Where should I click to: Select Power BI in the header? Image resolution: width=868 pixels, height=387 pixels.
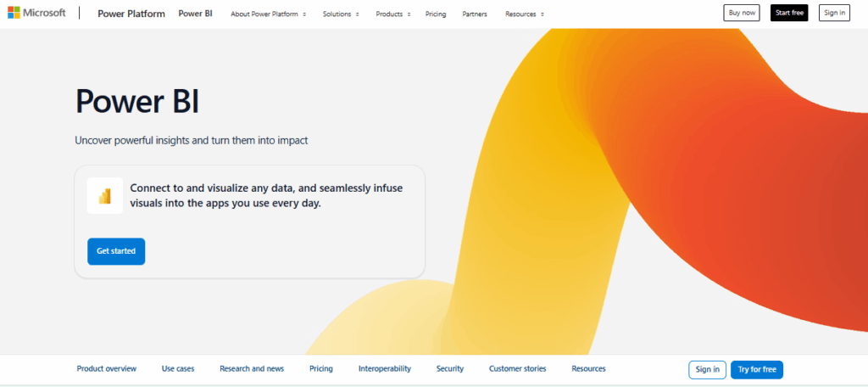point(196,14)
